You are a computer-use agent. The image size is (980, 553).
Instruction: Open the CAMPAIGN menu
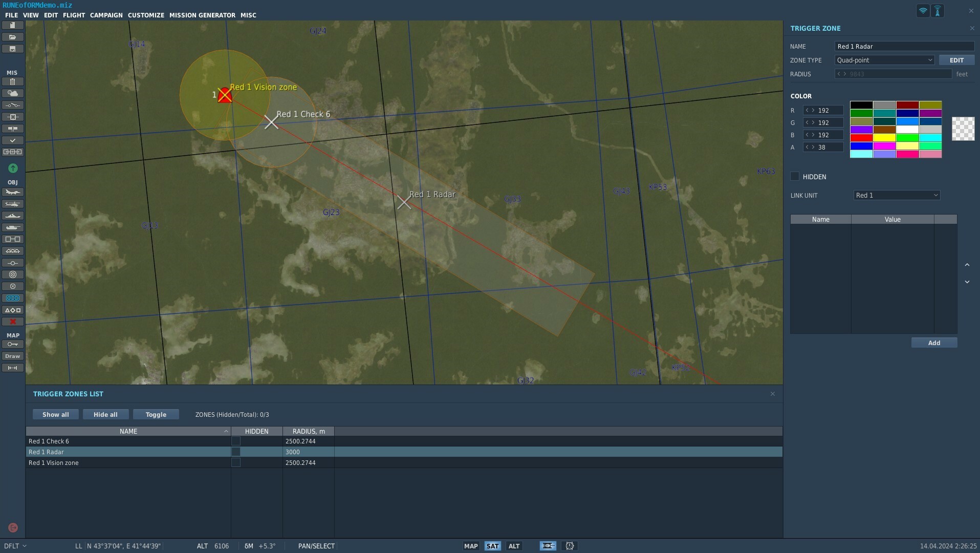pyautogui.click(x=106, y=15)
